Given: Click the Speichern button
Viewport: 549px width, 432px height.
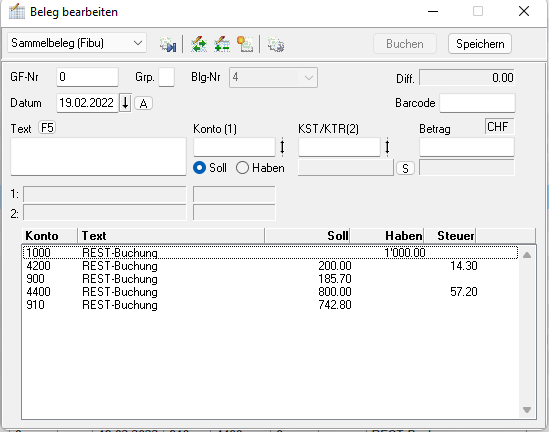Looking at the screenshot, I should pyautogui.click(x=480, y=44).
